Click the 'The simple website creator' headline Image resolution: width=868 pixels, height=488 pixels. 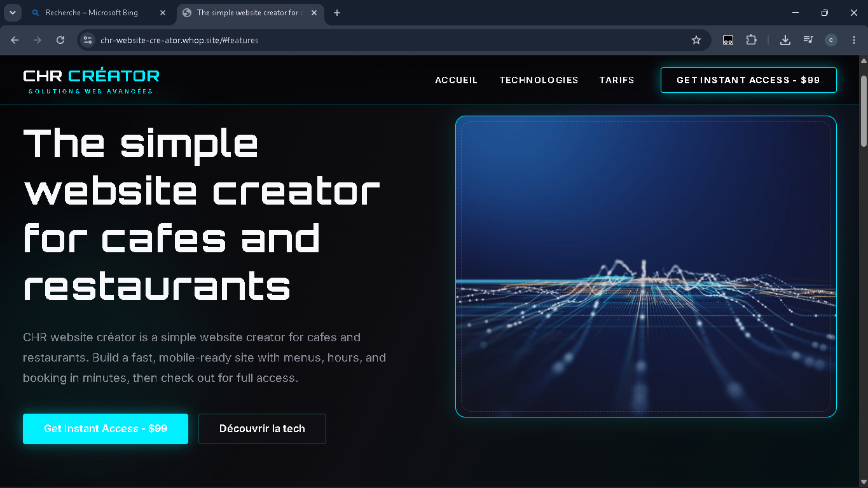(202, 214)
